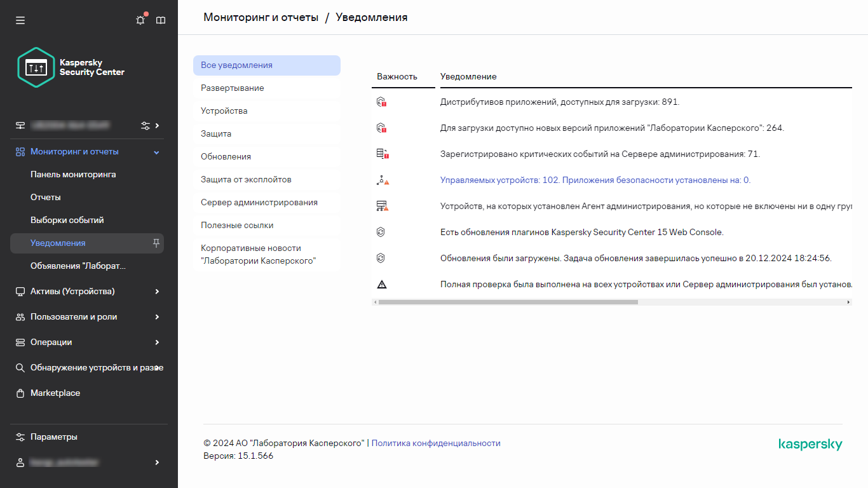Click the hamburger menu icon
The height and width of the screenshot is (488, 868).
point(20,20)
